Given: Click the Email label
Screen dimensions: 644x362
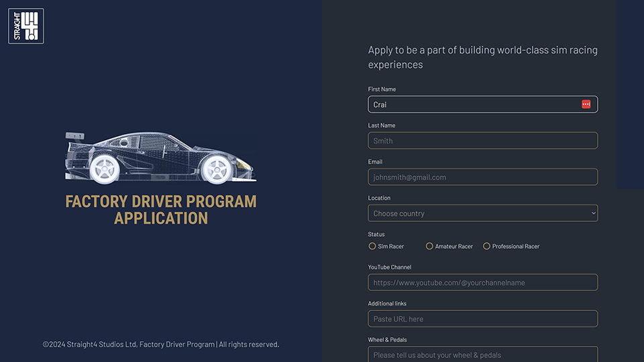Looking at the screenshot, I should (x=375, y=162).
